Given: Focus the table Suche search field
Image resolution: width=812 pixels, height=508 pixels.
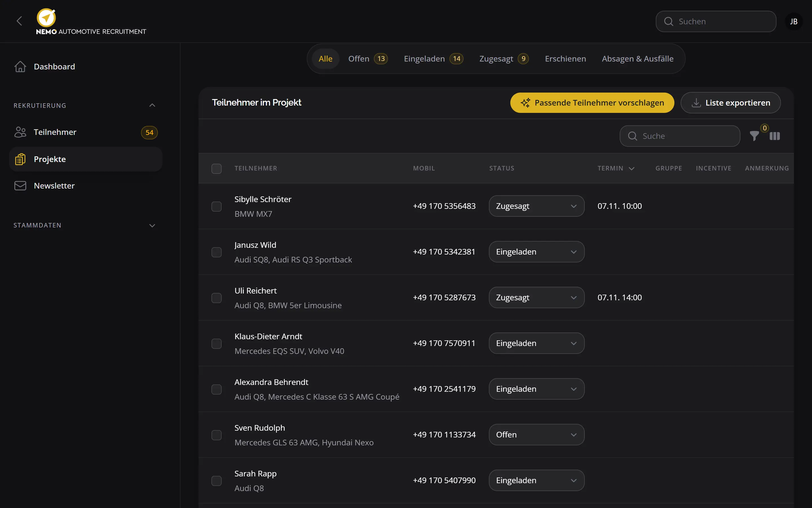Looking at the screenshot, I should point(680,136).
